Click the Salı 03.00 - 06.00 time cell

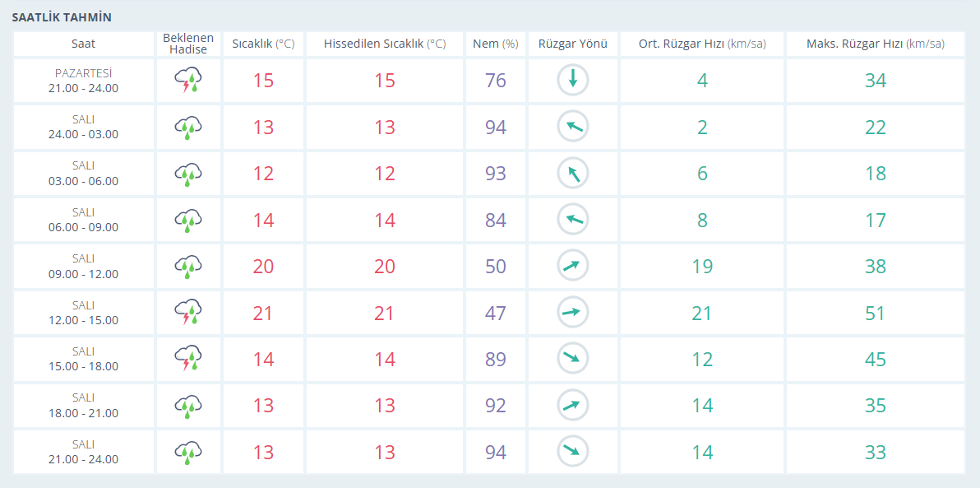(x=84, y=174)
